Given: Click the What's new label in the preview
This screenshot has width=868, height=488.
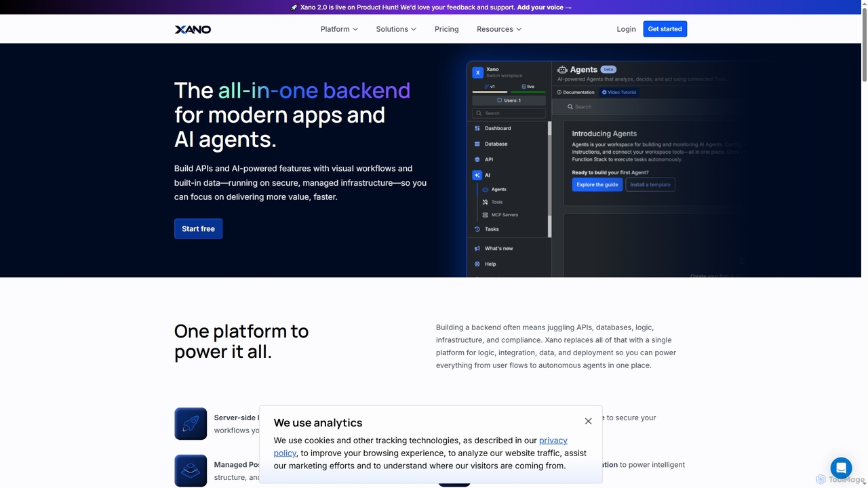Looking at the screenshot, I should (498, 248).
